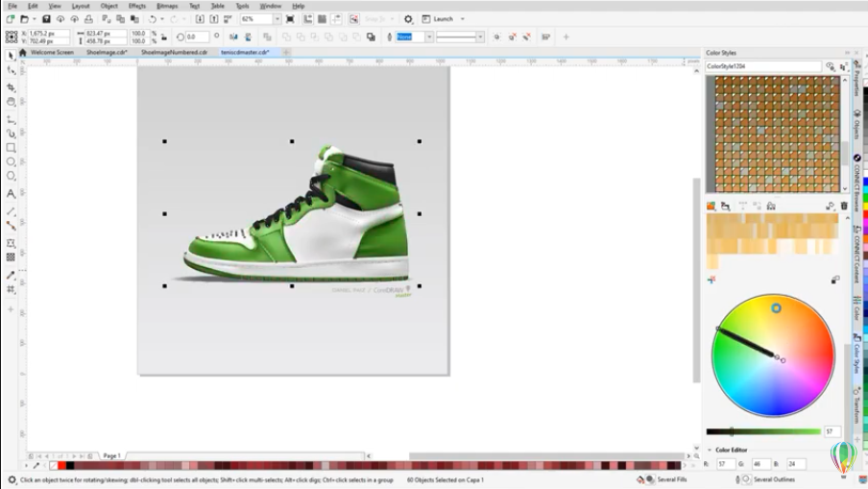Select the Freehand tool

(x=11, y=119)
